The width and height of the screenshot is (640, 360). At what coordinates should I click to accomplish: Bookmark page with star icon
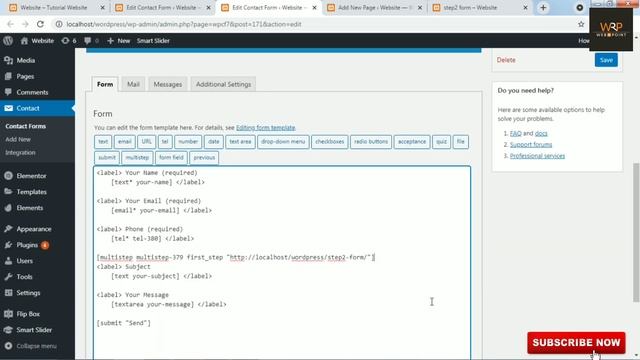[x=581, y=24]
